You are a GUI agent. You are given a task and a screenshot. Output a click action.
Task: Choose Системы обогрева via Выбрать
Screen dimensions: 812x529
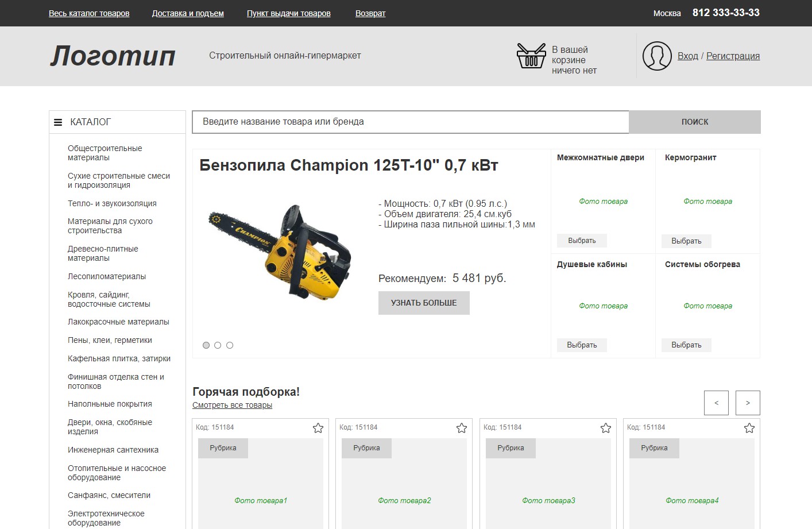click(x=686, y=345)
